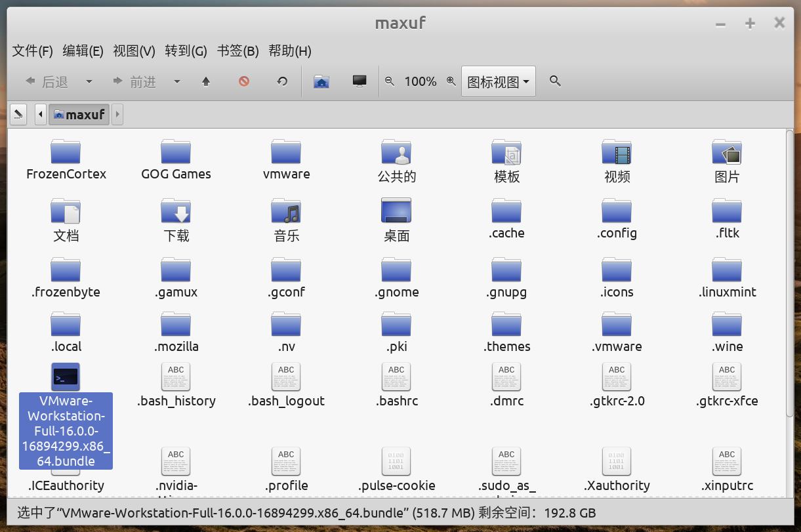The width and height of the screenshot is (801, 532).
Task: Open the 转到(G) menu
Action: [186, 51]
